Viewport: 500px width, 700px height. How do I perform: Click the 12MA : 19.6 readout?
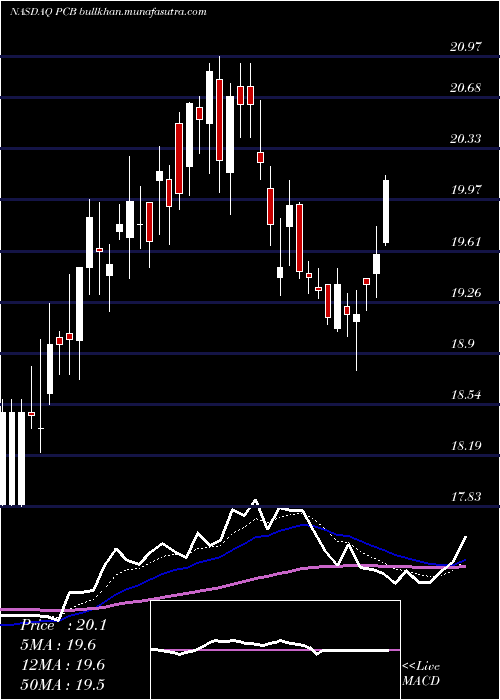pyautogui.click(x=63, y=665)
